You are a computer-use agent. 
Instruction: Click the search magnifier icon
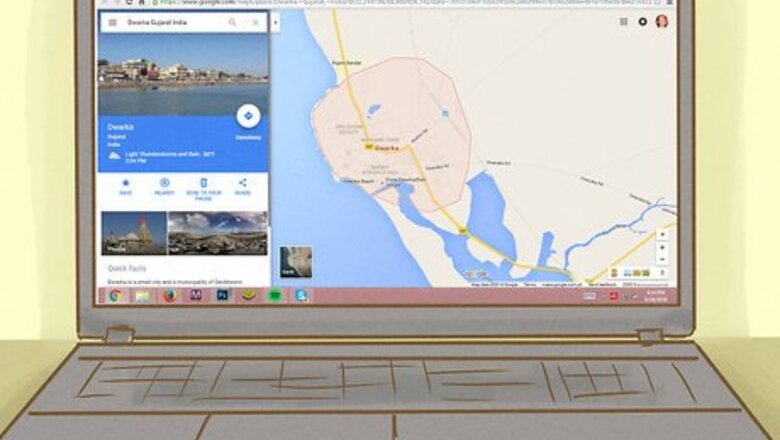tap(232, 22)
